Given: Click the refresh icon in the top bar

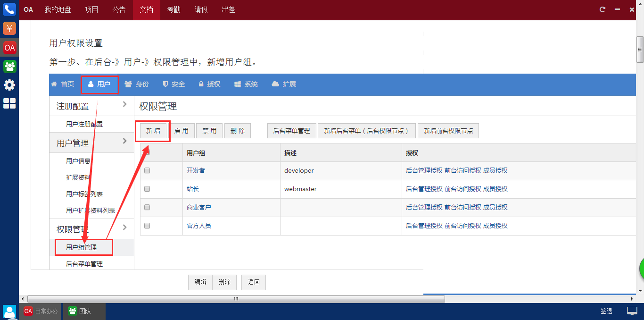Looking at the screenshot, I should (603, 9).
